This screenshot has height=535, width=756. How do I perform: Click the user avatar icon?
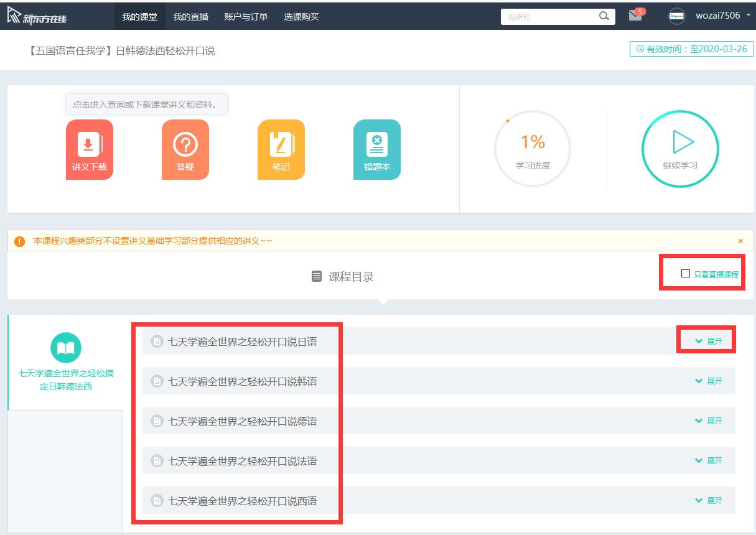pyautogui.click(x=677, y=16)
